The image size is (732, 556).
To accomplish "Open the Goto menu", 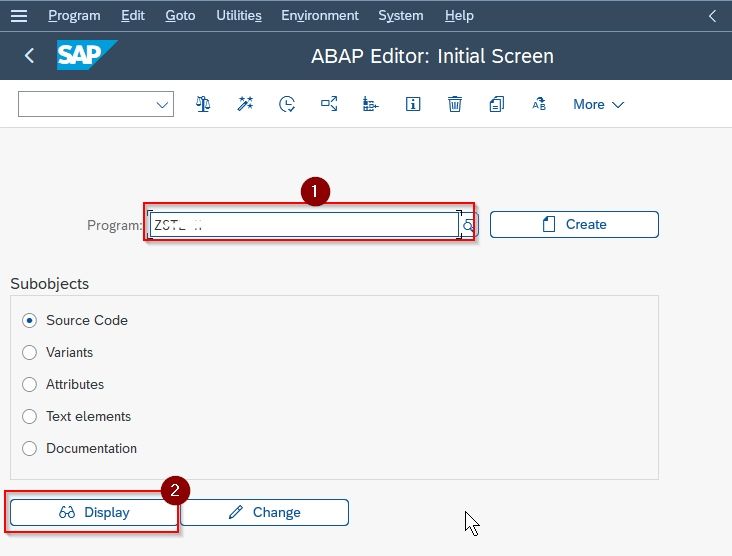I will (180, 16).
